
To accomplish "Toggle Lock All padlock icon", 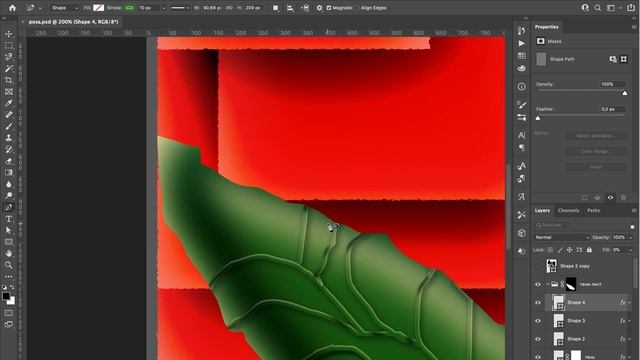I will [589, 249].
